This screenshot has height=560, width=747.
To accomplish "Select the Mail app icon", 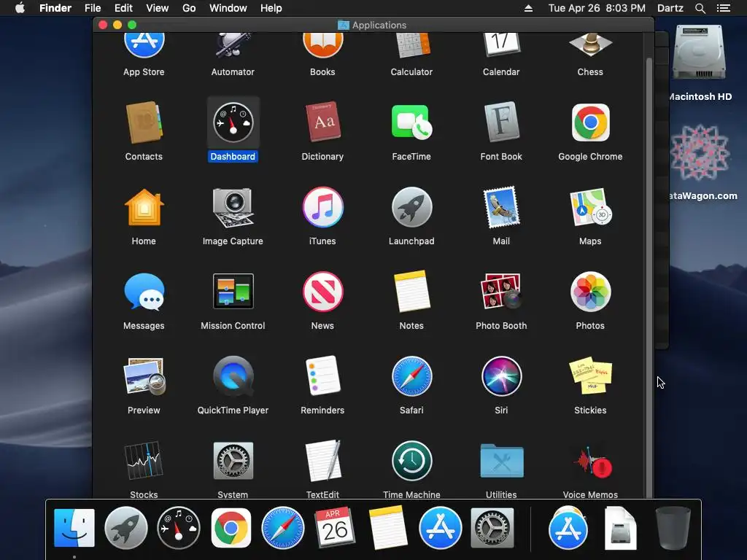I will click(x=501, y=207).
